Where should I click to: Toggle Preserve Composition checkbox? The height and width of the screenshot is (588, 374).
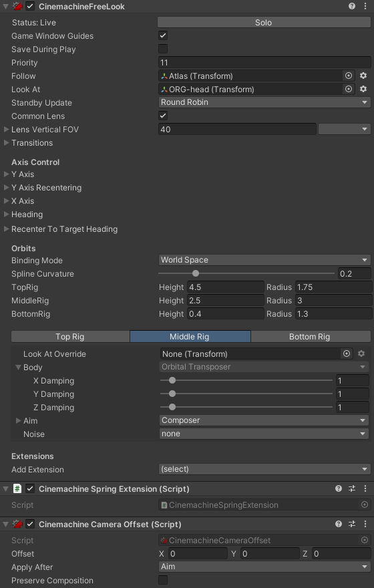(163, 580)
